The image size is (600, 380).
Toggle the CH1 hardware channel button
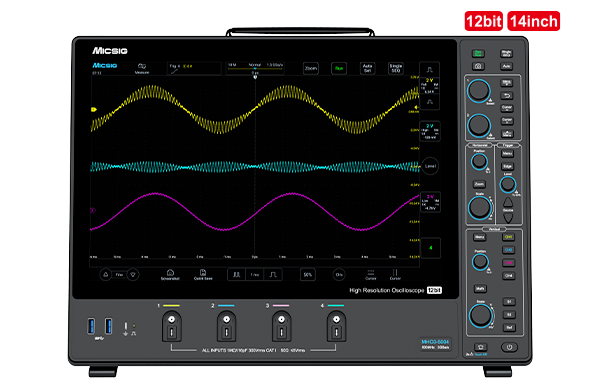click(508, 237)
